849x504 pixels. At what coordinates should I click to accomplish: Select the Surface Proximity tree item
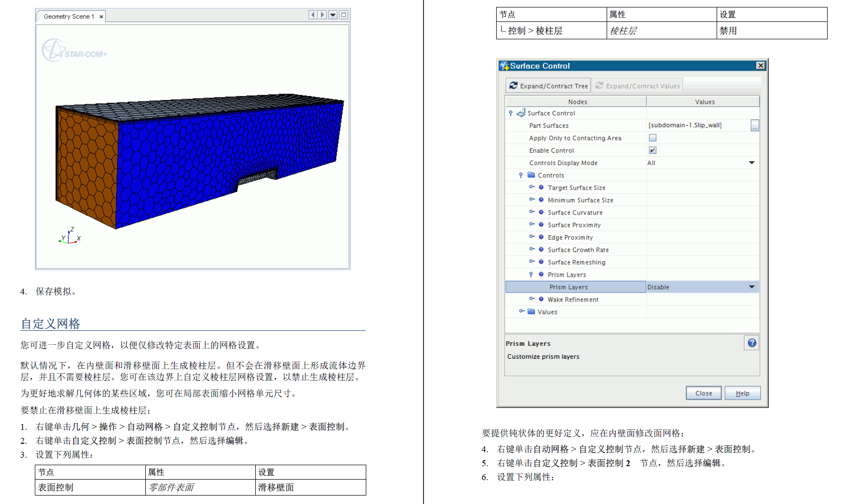574,225
